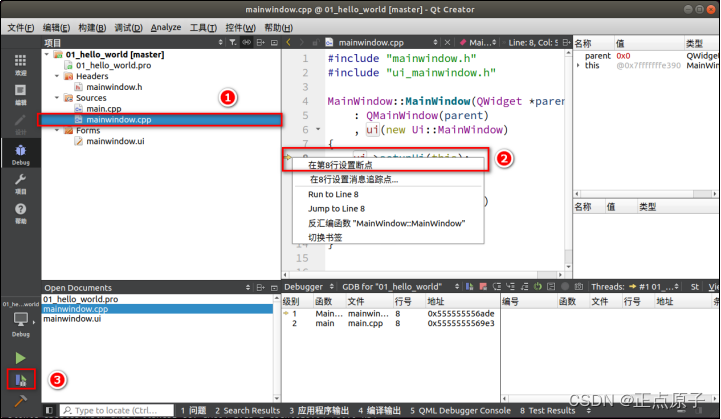Toggle the left sidebar visibility button
The height and width of the screenshot is (419, 721).
pos(49,410)
